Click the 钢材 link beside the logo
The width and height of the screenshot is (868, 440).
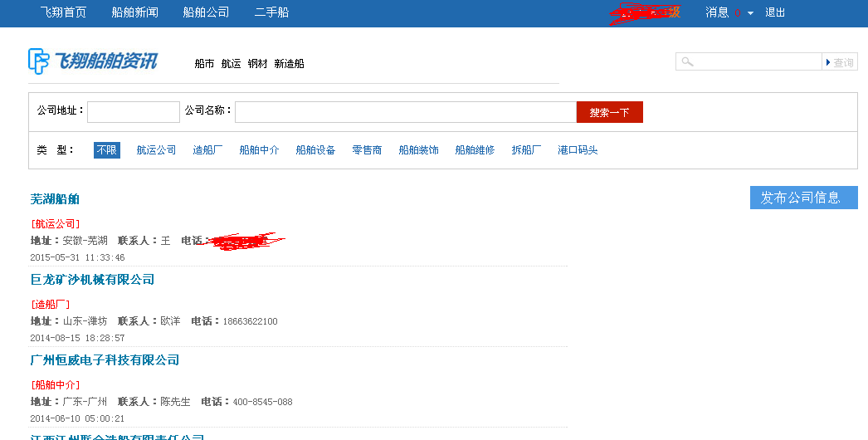[x=257, y=64]
